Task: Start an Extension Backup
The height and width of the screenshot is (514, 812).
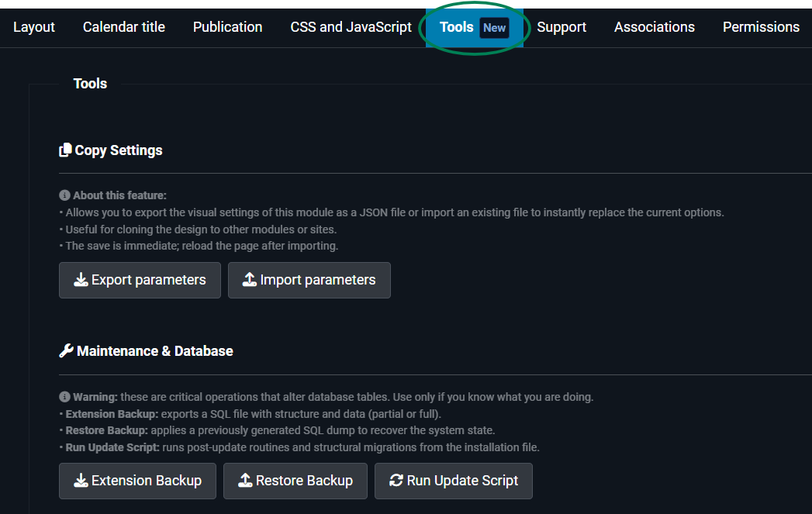Action: click(137, 481)
